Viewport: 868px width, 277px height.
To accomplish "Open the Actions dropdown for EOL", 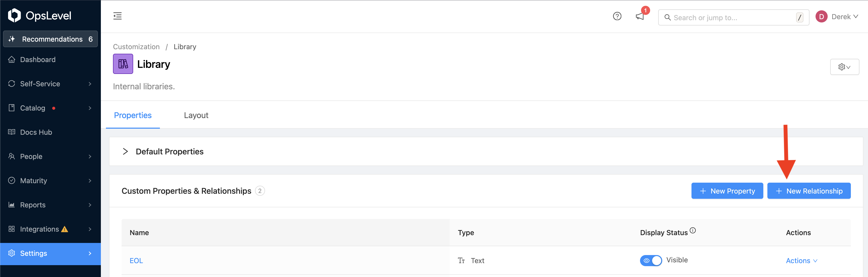I will [x=801, y=261].
